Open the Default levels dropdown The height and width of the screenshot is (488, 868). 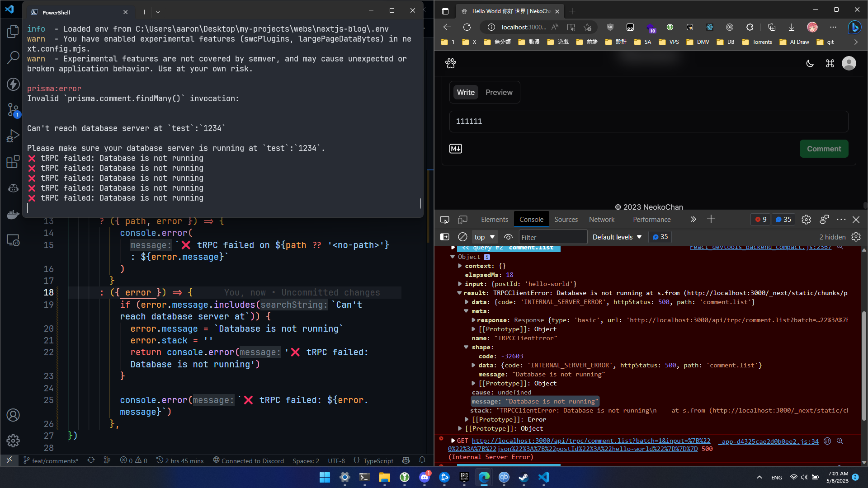click(617, 237)
